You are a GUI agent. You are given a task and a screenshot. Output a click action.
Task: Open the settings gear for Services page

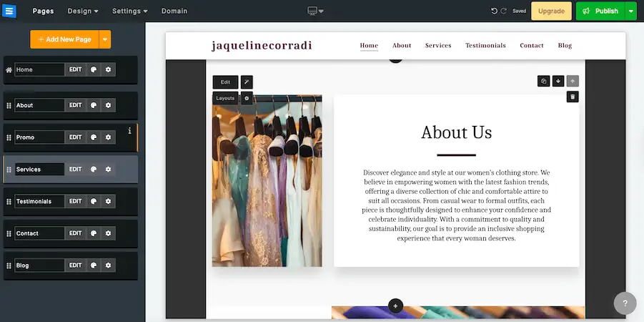pos(108,170)
